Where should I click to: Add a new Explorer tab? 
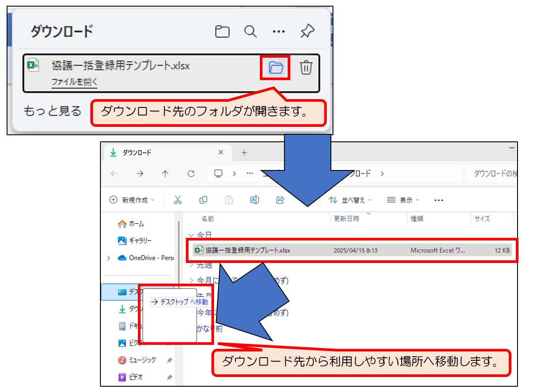pyautogui.click(x=244, y=153)
